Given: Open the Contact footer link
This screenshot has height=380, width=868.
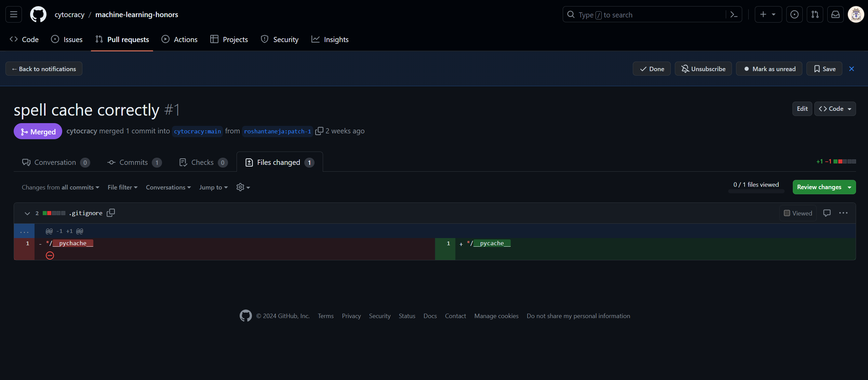Looking at the screenshot, I should pos(455,316).
